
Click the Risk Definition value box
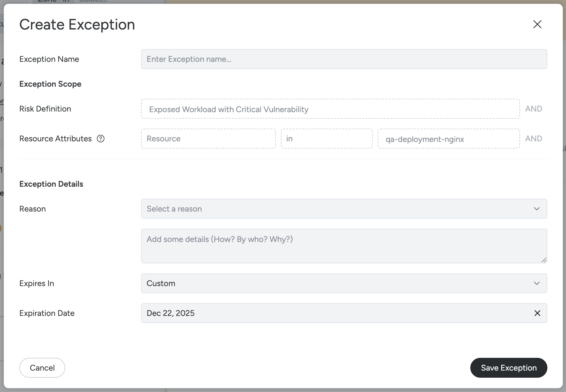click(330, 109)
